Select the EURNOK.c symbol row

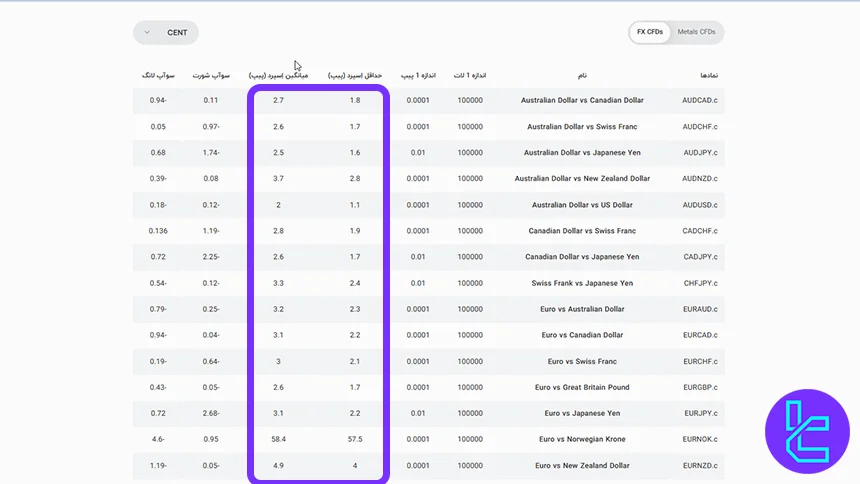point(700,439)
